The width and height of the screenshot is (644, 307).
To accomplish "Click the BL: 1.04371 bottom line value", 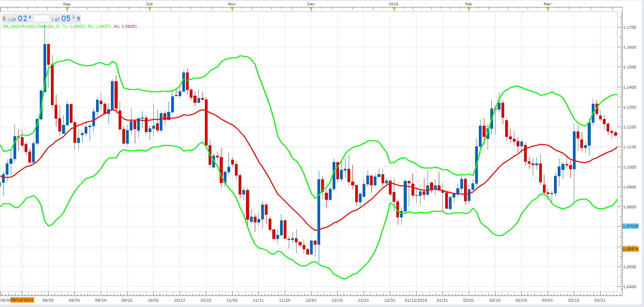I will (x=99, y=26).
